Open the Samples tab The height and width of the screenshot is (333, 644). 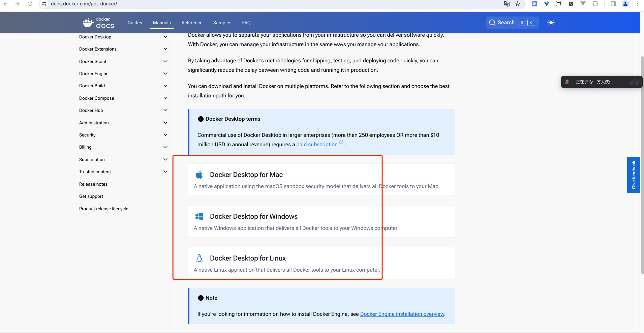pyautogui.click(x=222, y=23)
